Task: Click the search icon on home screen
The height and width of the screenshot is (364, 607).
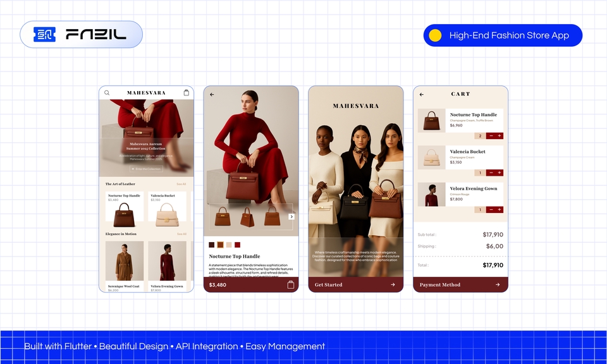Action: [x=107, y=93]
